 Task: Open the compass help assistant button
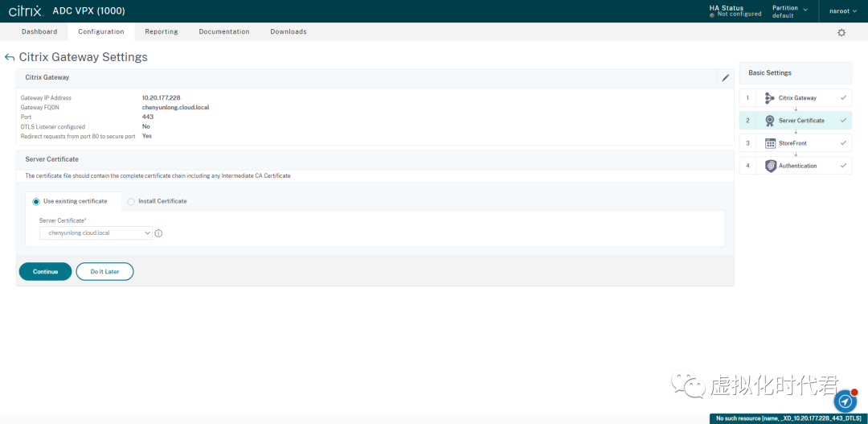pos(845,401)
